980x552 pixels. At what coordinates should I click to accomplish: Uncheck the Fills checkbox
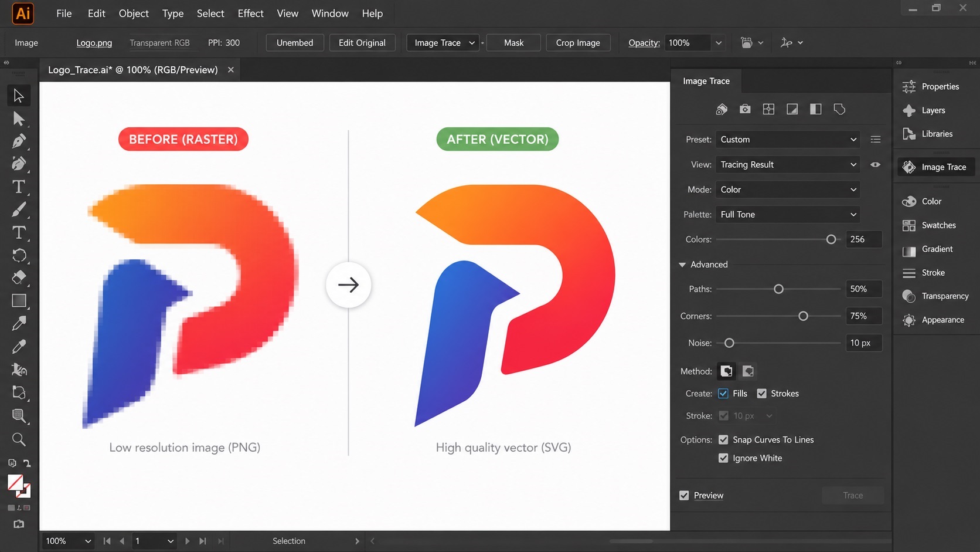click(x=723, y=394)
